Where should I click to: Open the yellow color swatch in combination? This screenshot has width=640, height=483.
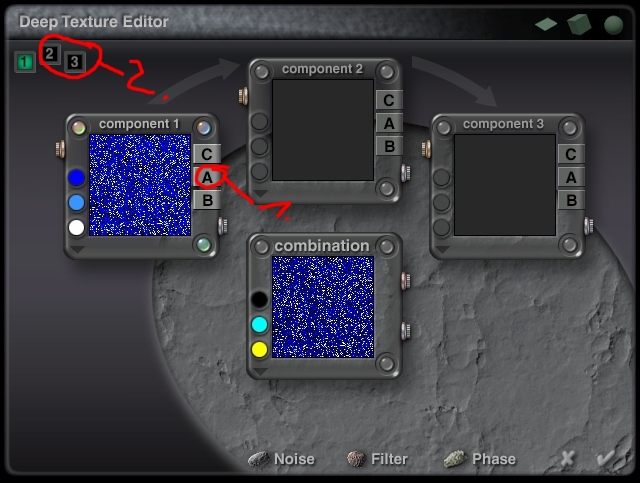coord(259,349)
